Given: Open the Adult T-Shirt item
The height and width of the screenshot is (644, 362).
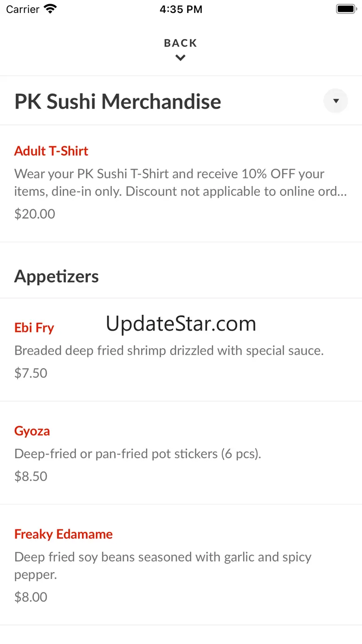Looking at the screenshot, I should point(51,151).
